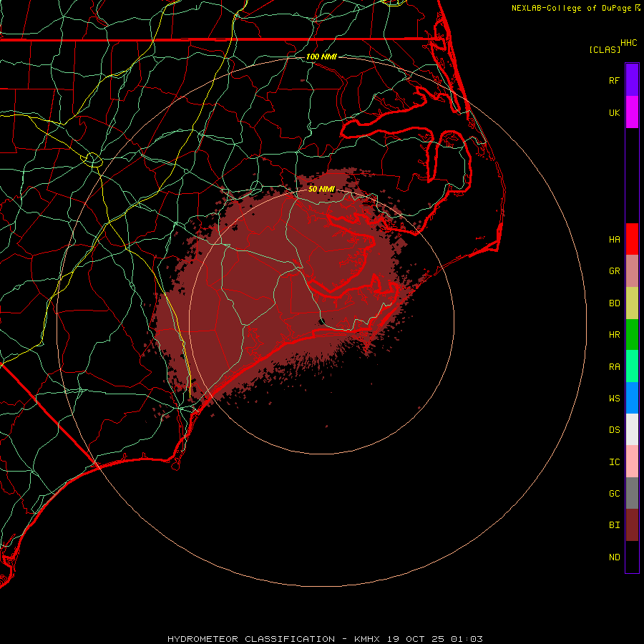Viewport: 644px width, 644px height.
Task: Choose the GC gray legend swatch
Action: [x=632, y=493]
